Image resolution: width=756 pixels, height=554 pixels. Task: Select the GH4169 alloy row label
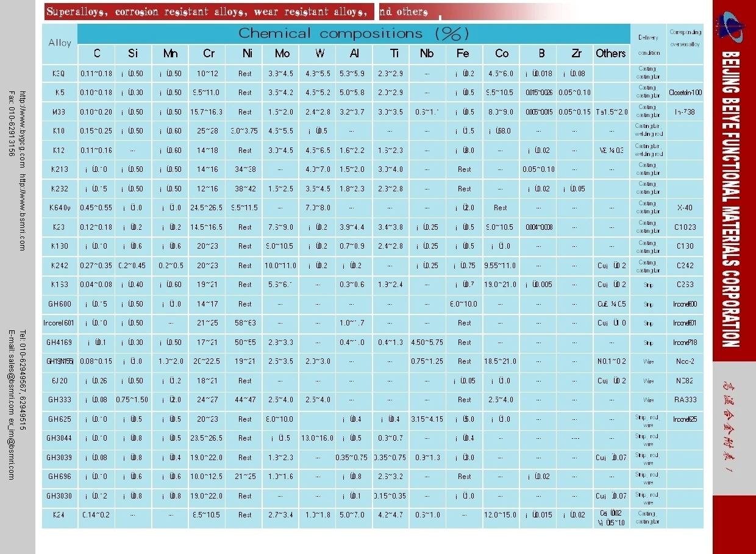(x=59, y=343)
